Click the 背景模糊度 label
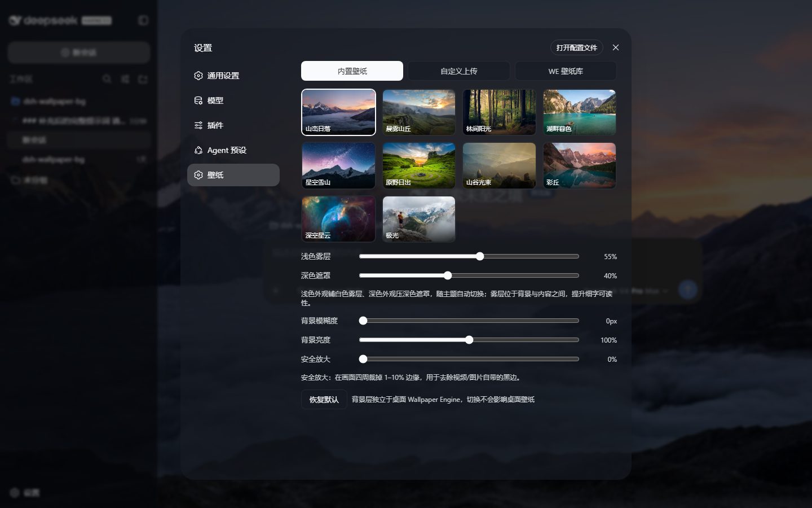Screen dimensions: 812x508 [319, 321]
